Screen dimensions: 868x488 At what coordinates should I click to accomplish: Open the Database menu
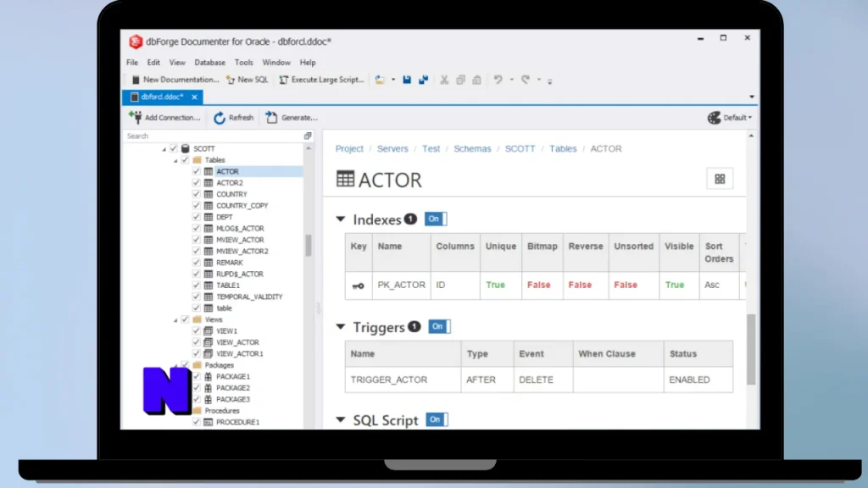tap(210, 63)
